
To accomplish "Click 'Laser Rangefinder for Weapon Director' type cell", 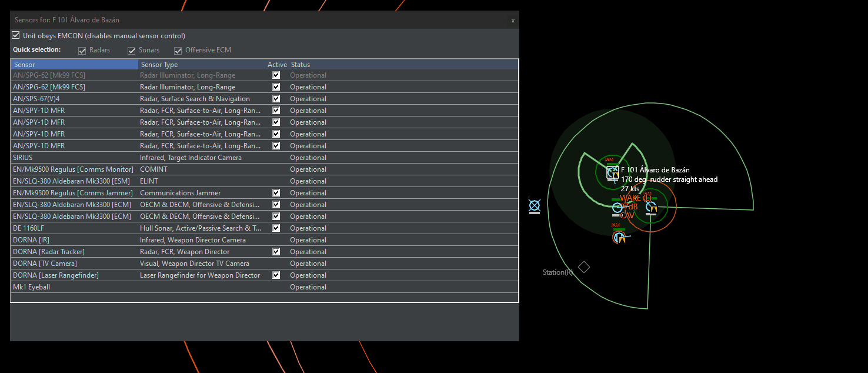I will [x=200, y=275].
